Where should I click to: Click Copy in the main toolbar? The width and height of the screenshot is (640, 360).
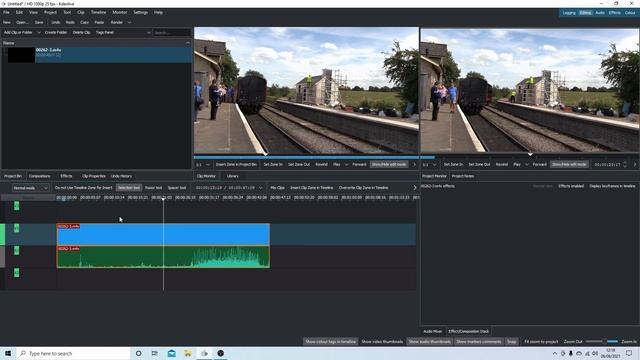[x=84, y=22]
